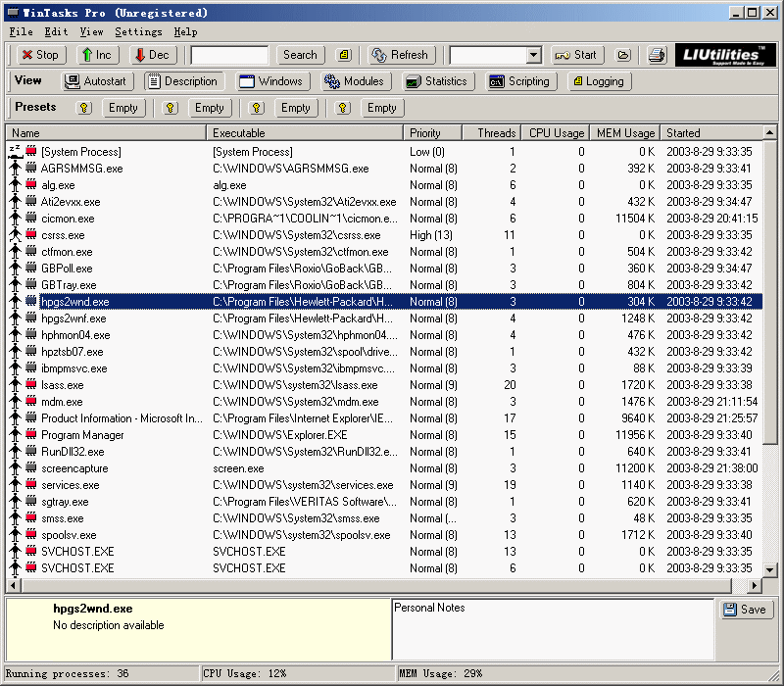The image size is (784, 686).
Task: Click the second preset lightbulb icon
Action: (x=170, y=108)
